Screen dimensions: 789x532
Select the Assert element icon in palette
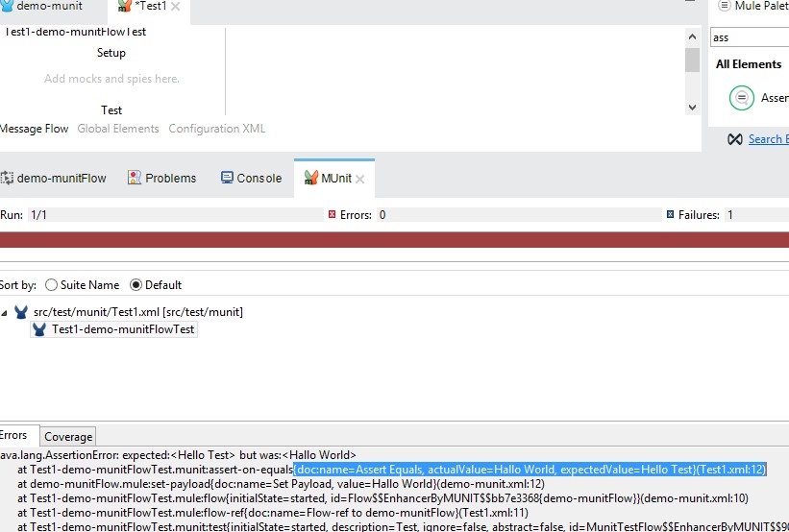742,98
